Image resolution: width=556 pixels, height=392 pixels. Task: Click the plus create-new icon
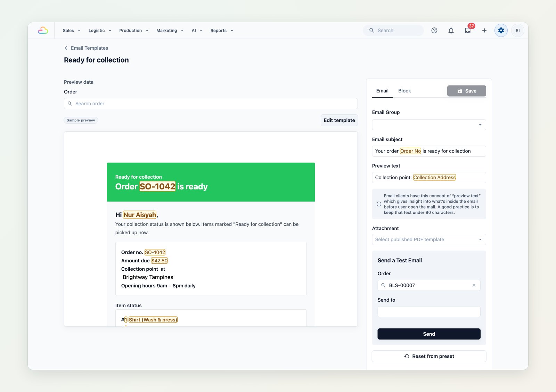pos(484,31)
